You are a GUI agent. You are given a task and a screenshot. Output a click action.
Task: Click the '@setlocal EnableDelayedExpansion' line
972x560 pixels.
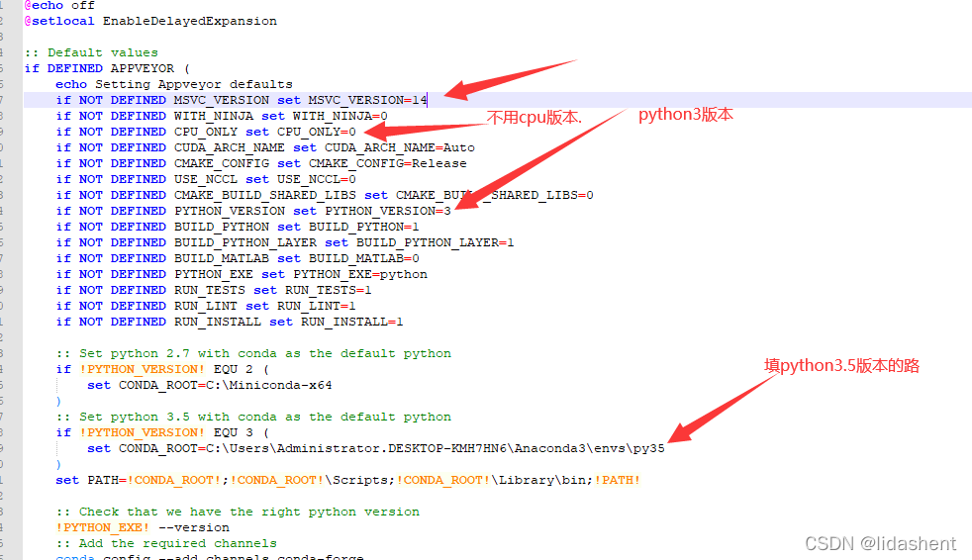click(150, 21)
